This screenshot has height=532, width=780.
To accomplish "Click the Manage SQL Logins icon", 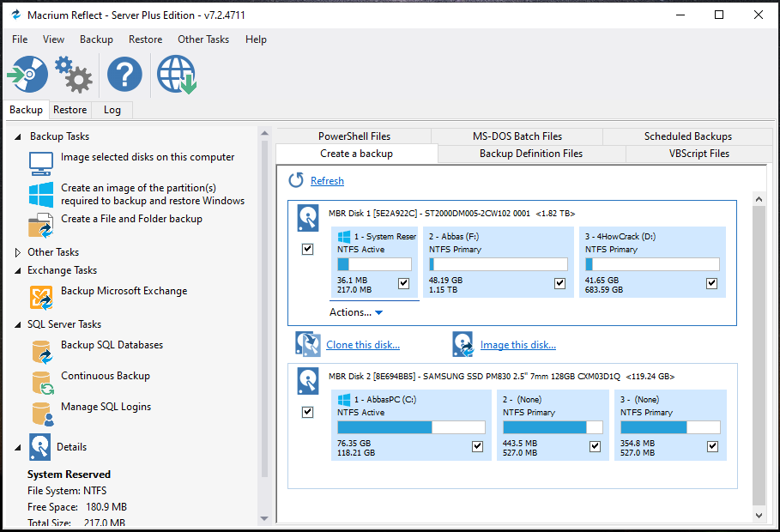I will coord(42,414).
